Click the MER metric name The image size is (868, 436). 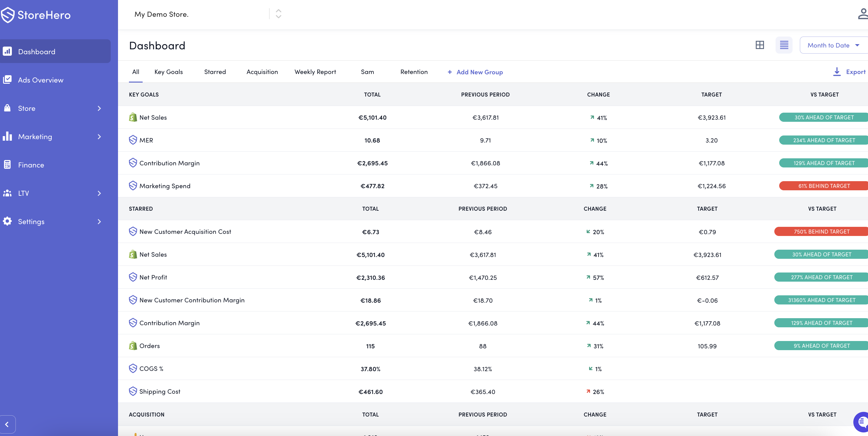click(x=146, y=140)
